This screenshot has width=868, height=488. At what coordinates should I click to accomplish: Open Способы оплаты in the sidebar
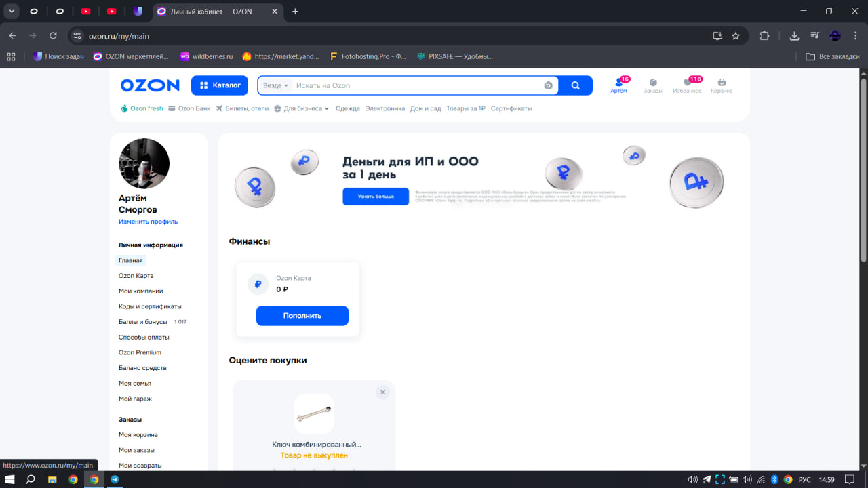click(144, 337)
